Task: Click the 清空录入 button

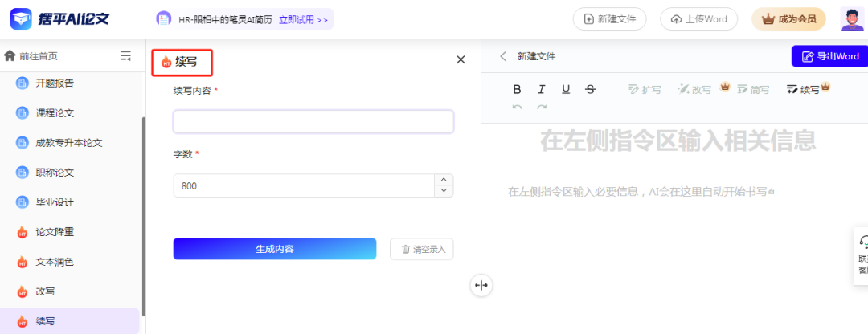Action: [422, 249]
